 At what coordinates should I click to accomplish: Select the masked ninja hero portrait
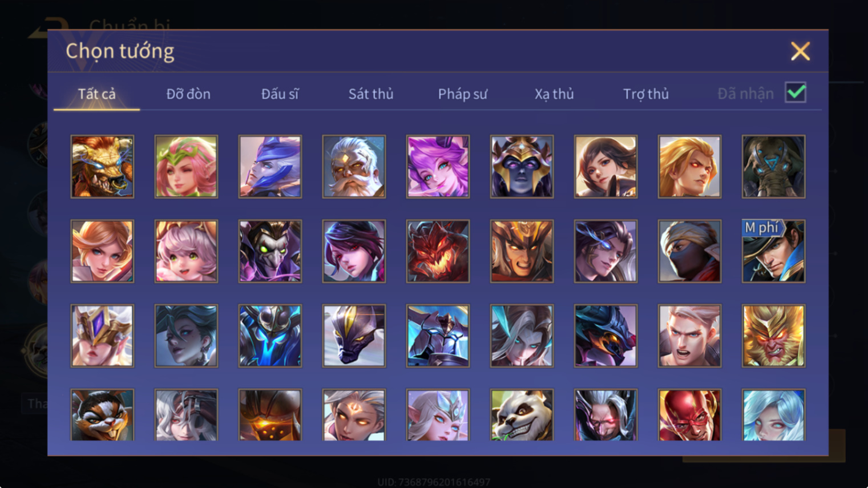pyautogui.click(x=689, y=251)
